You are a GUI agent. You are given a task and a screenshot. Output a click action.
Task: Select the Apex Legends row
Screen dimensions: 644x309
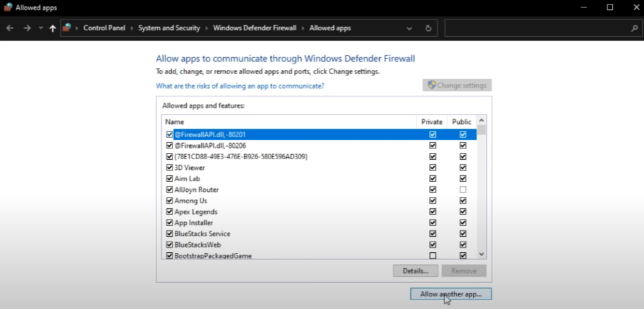coord(319,211)
